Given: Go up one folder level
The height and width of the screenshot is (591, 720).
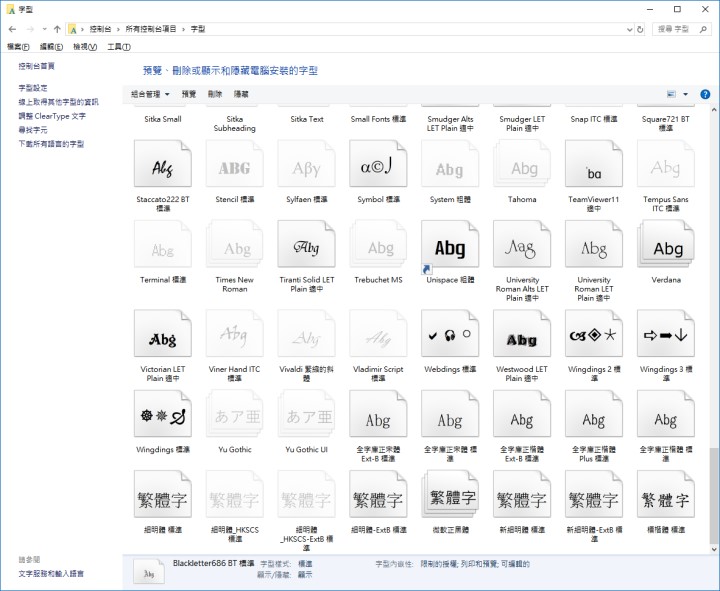Looking at the screenshot, I should coord(57,29).
